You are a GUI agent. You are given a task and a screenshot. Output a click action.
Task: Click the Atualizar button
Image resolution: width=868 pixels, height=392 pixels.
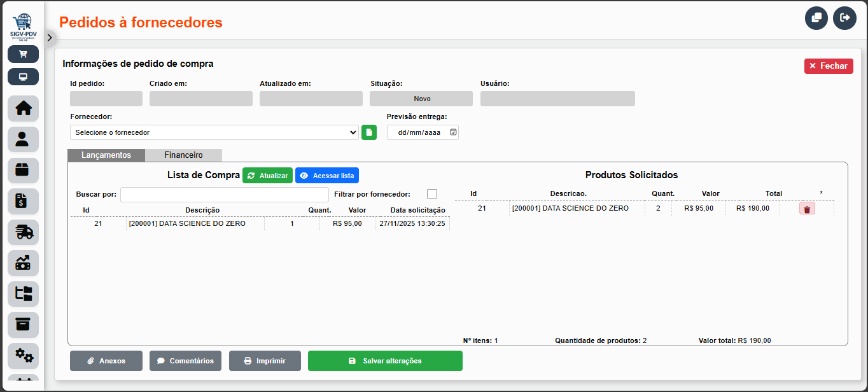tap(267, 174)
